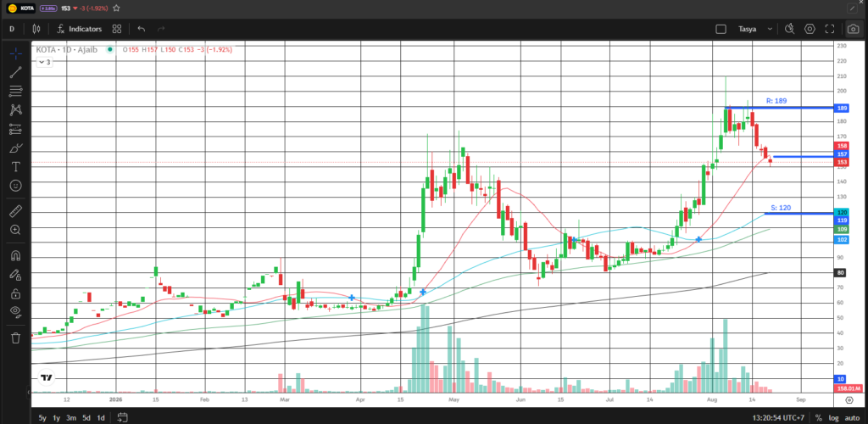This screenshot has height=424, width=868.
Task: Enter fullscreen chart mode
Action: [829, 29]
